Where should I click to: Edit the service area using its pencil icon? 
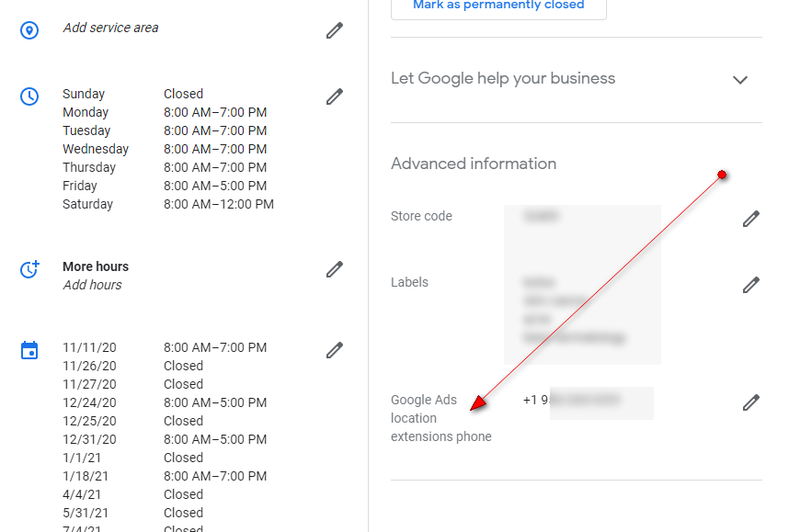335,29
